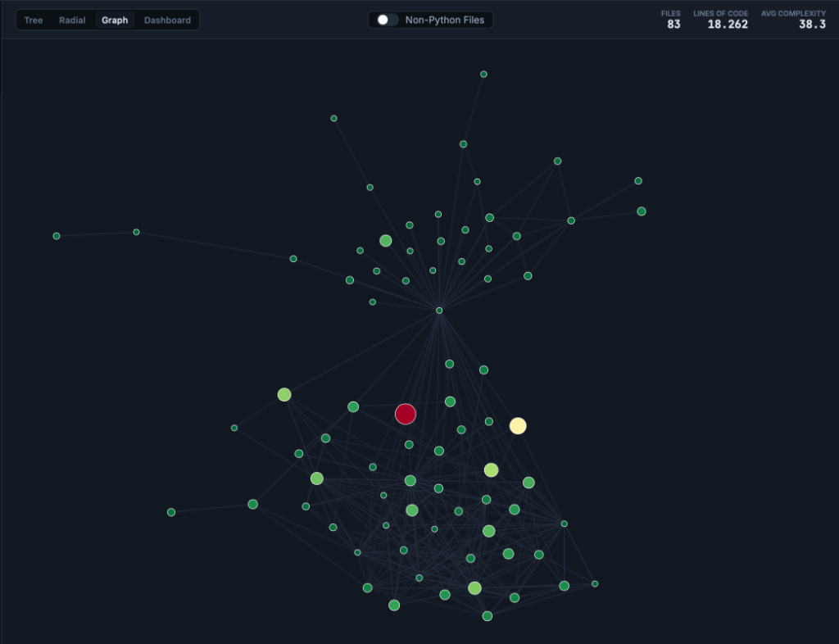Image resolution: width=839 pixels, height=644 pixels.
Task: Turn on the file filter switch in the header
Action: (x=385, y=19)
